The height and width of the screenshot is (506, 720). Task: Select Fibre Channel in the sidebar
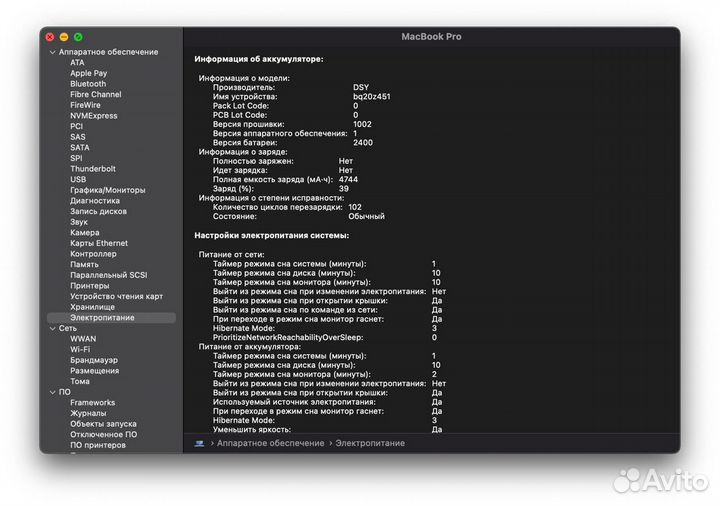(96, 95)
